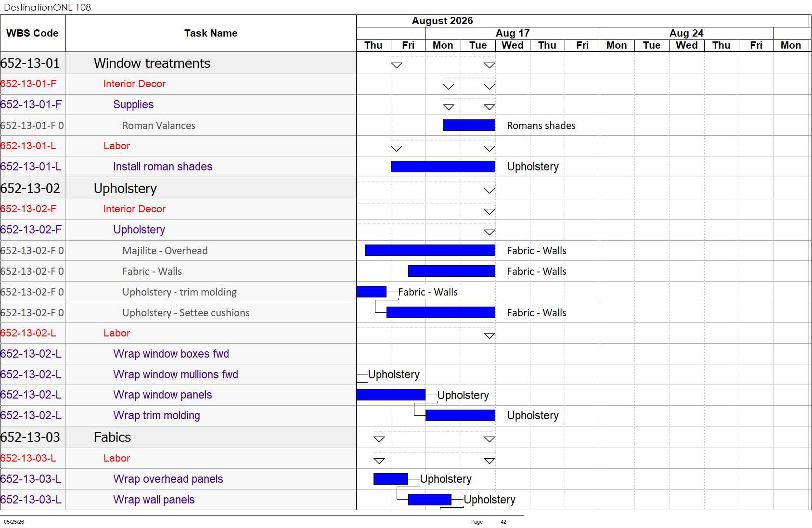Select the Roman Valances blue Gantt bar
812x528 pixels.
coord(469,125)
